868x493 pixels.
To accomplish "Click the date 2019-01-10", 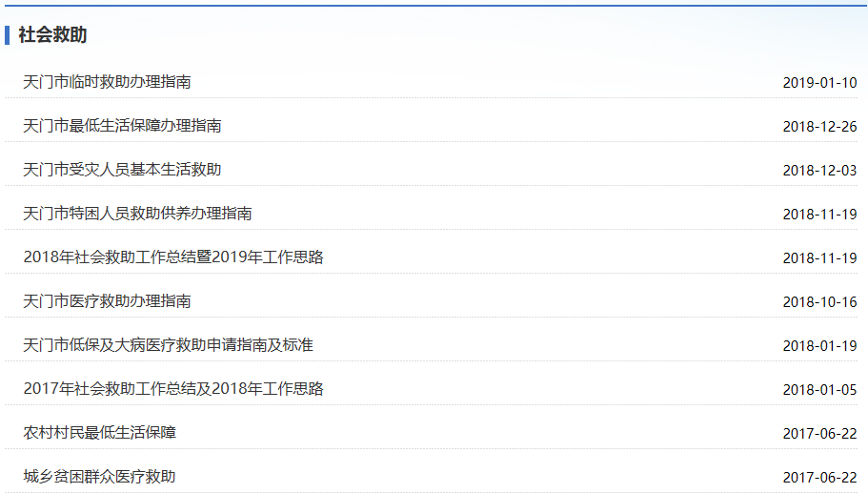I will point(819,83).
